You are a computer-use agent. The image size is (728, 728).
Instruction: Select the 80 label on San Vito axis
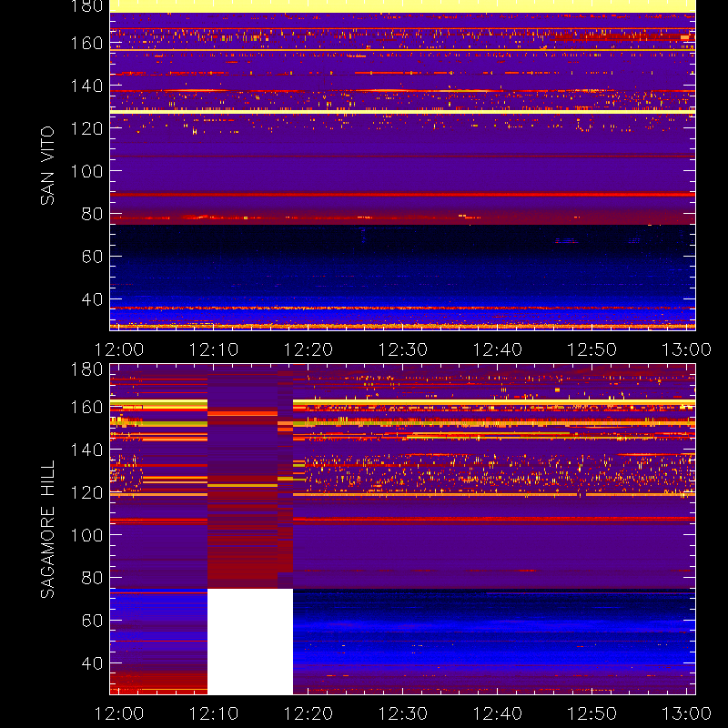93,214
